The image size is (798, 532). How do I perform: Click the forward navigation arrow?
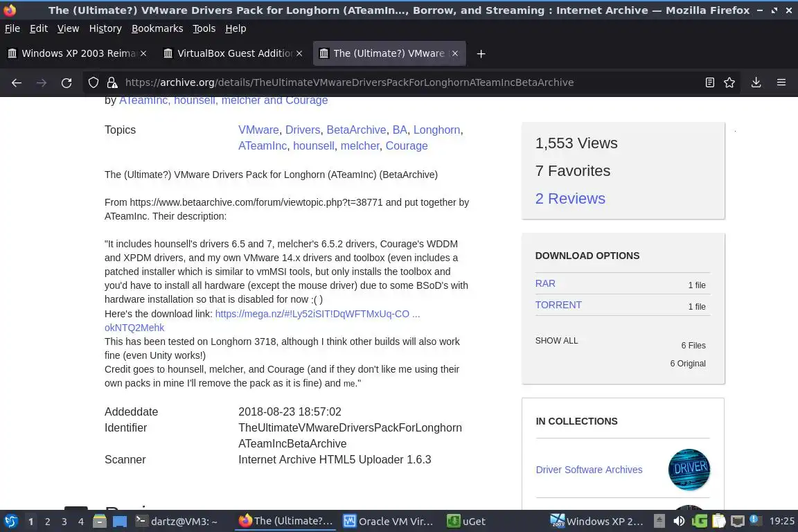click(42, 82)
